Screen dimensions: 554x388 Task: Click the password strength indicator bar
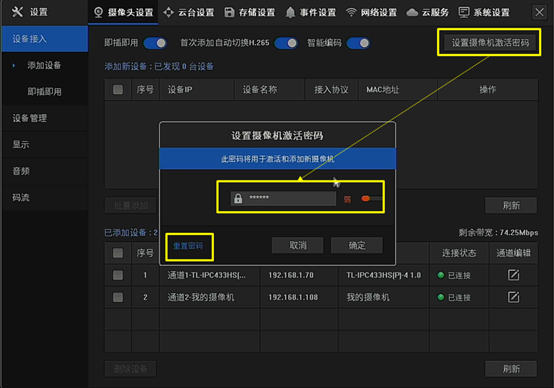coord(372,199)
